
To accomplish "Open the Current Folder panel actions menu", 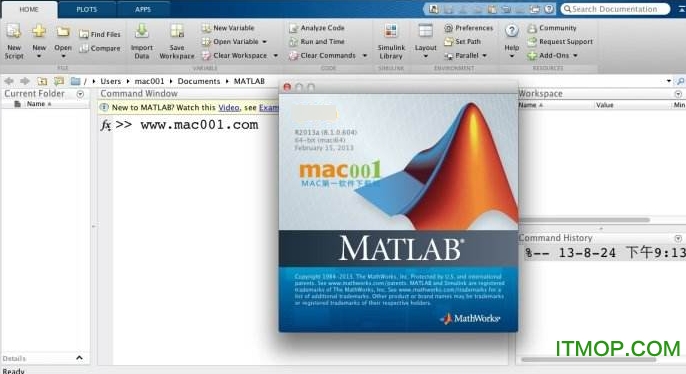I will click(x=80, y=94).
